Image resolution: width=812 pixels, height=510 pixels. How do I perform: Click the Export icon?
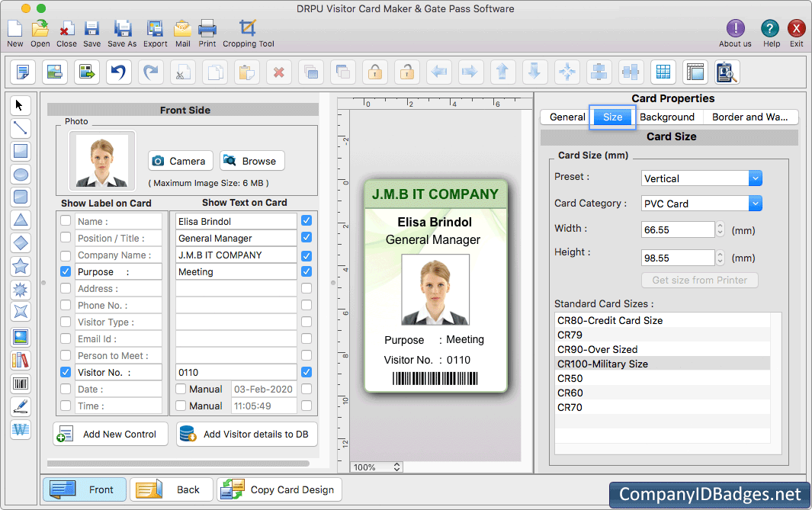click(x=155, y=29)
